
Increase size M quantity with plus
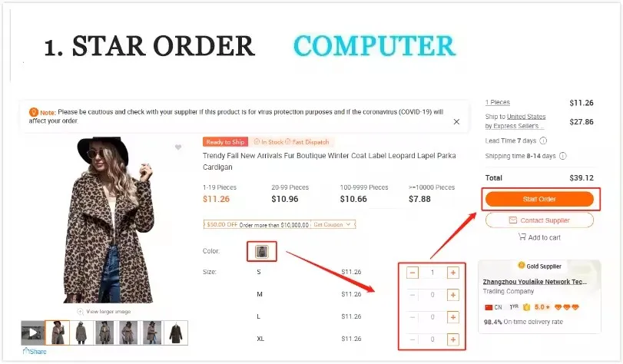453,295
